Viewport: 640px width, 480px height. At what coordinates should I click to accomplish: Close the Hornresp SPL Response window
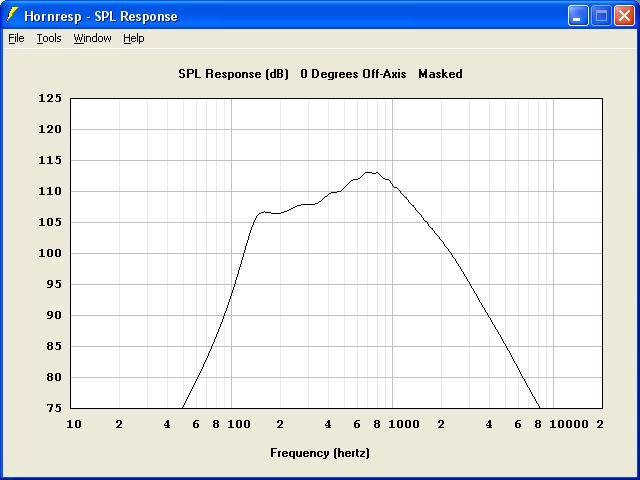pos(624,16)
